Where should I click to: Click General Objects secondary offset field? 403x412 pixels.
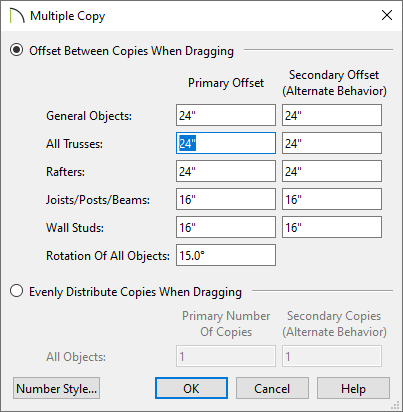[x=332, y=115]
